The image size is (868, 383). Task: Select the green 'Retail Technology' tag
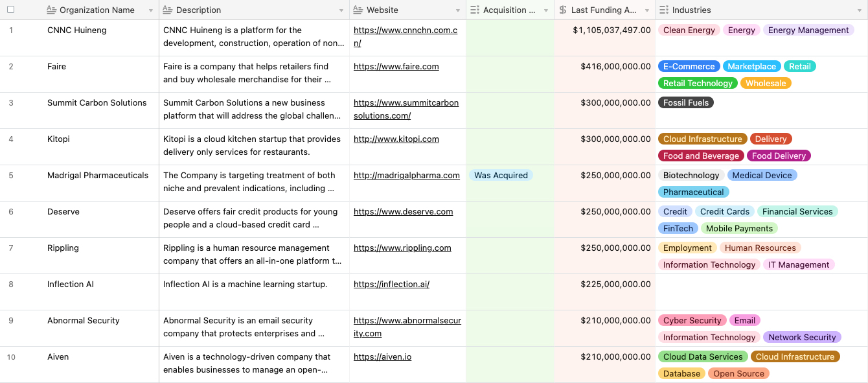pyautogui.click(x=698, y=84)
